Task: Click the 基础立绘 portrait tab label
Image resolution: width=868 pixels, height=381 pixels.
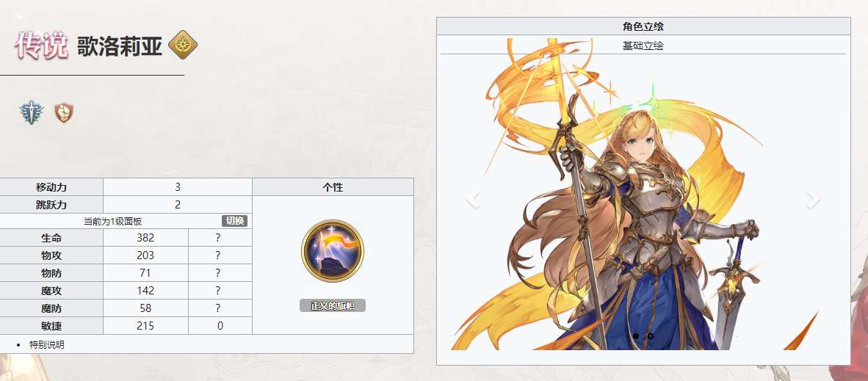Action: coord(643,46)
